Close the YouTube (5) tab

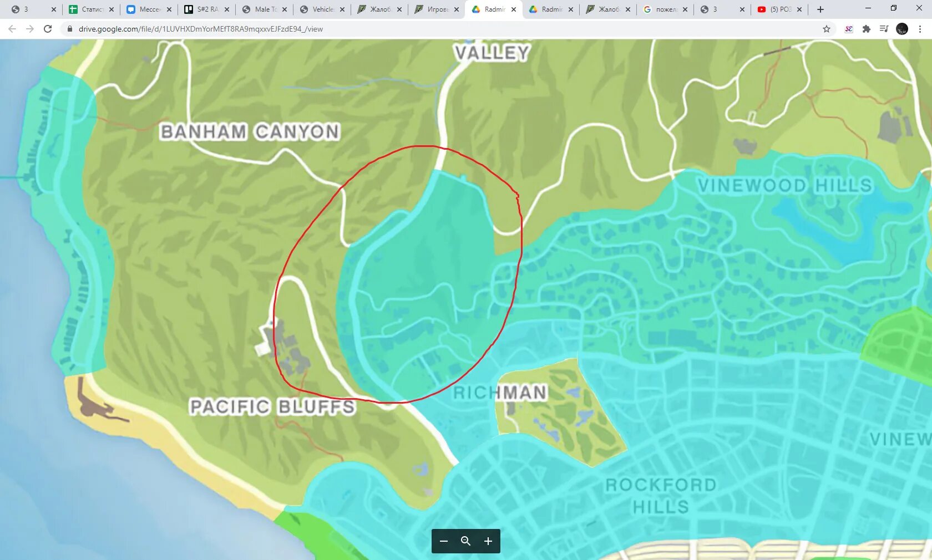[x=799, y=9]
